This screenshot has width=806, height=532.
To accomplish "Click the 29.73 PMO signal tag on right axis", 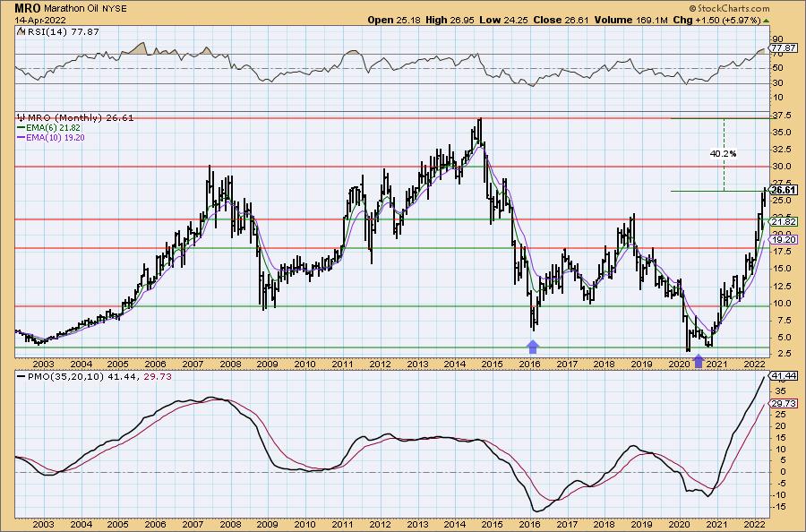I will [x=785, y=404].
